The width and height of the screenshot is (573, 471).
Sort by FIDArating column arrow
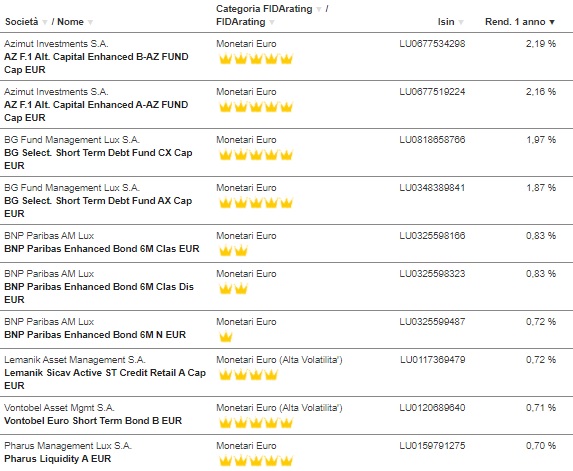tap(272, 22)
